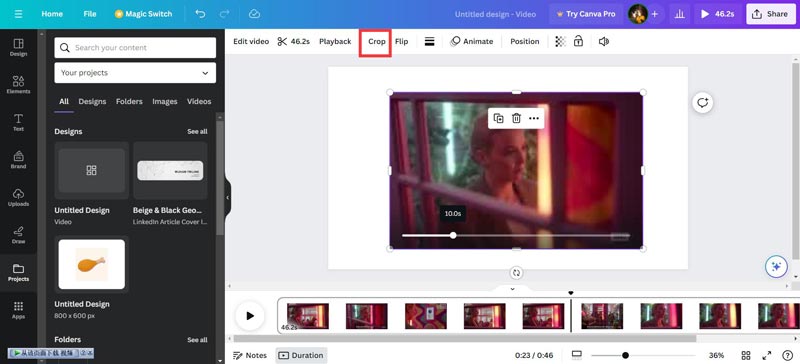Duplicate the selected video element
Image resolution: width=800 pixels, height=364 pixels.
pos(498,118)
